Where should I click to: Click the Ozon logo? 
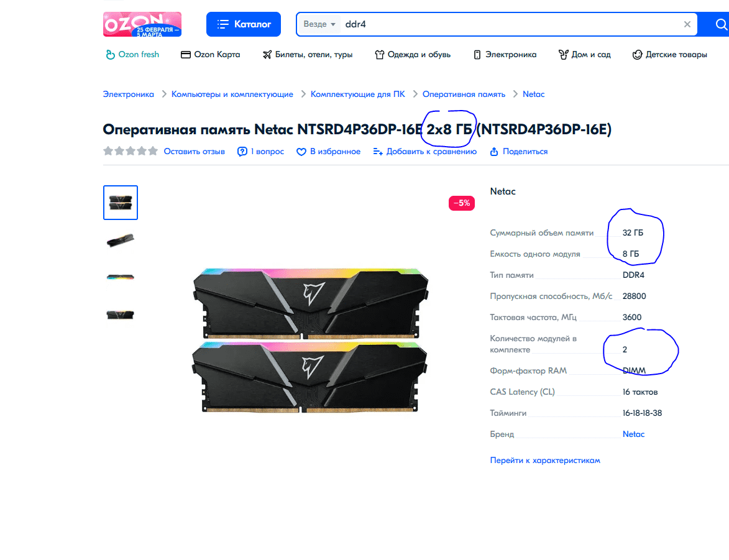142,24
